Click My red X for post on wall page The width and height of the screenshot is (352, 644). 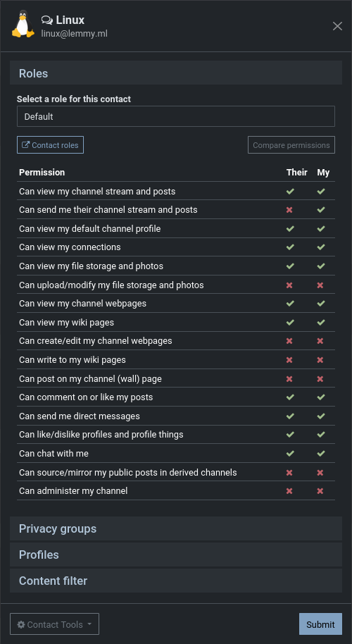click(x=320, y=378)
